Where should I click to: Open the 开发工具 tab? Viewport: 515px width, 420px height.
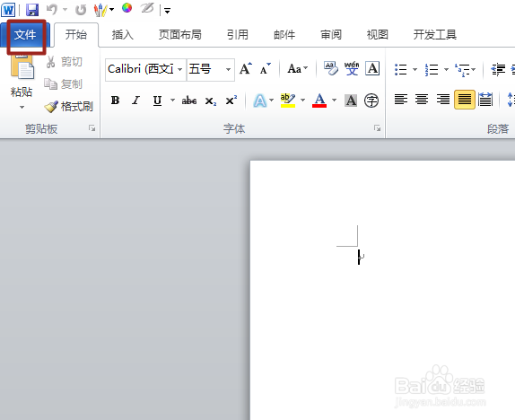tap(434, 34)
